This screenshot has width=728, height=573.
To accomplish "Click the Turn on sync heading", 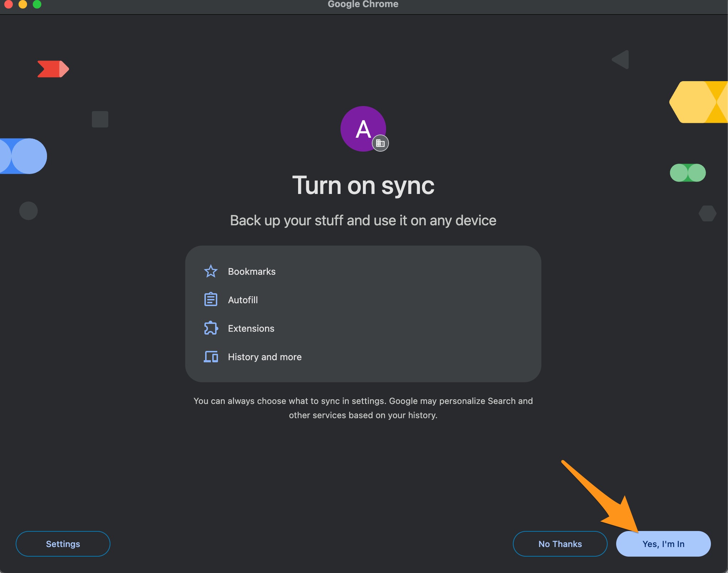I will [363, 185].
